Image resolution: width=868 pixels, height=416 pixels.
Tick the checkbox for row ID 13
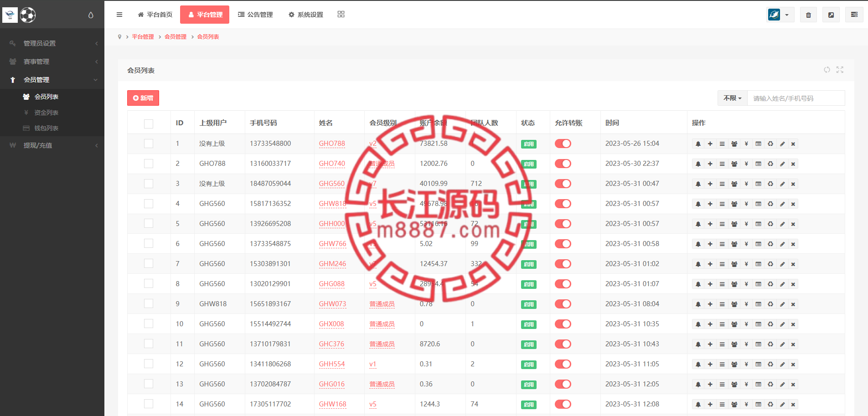[x=149, y=384]
